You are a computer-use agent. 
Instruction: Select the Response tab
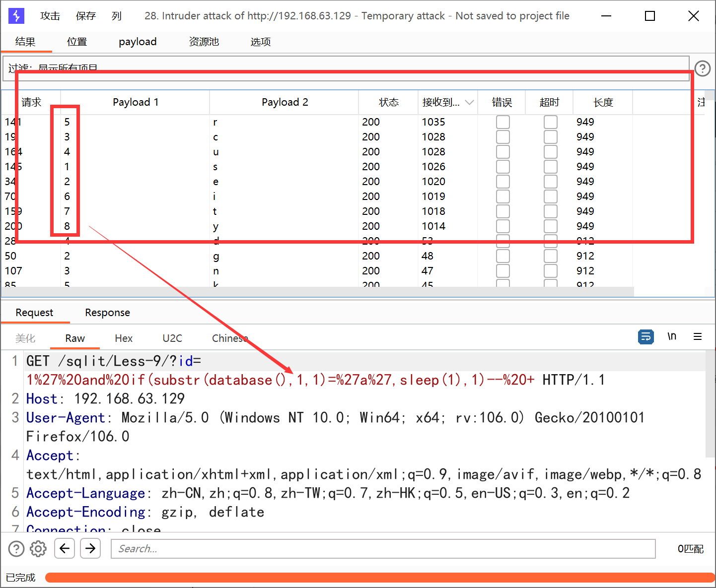pyautogui.click(x=108, y=313)
